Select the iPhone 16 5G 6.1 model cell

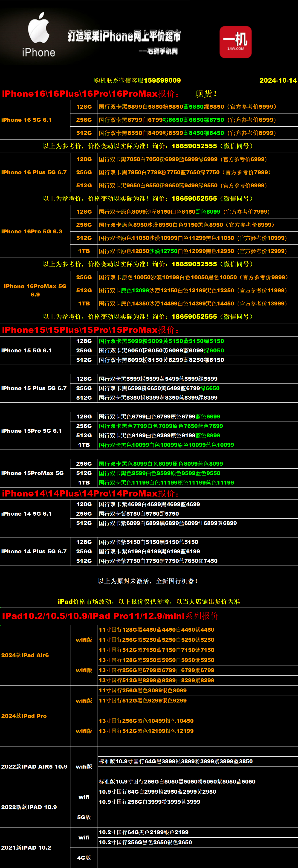[x=35, y=120]
